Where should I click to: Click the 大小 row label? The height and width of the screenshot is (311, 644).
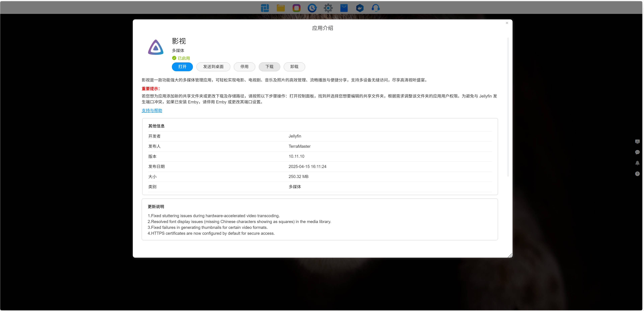[152, 177]
